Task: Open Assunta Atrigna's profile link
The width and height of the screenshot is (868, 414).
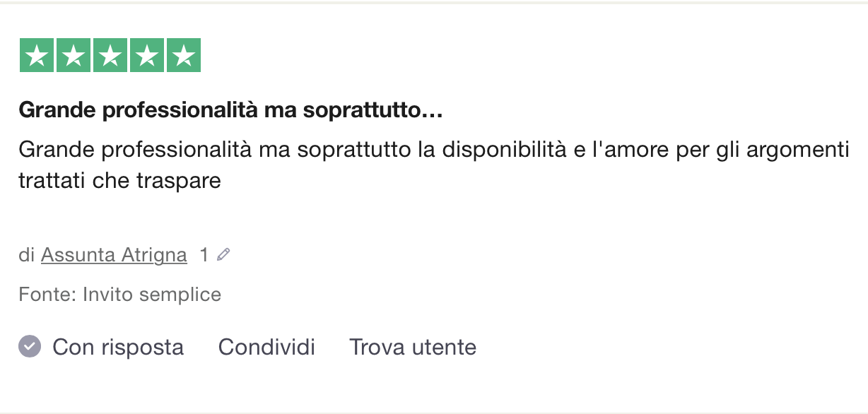Action: coord(114,255)
